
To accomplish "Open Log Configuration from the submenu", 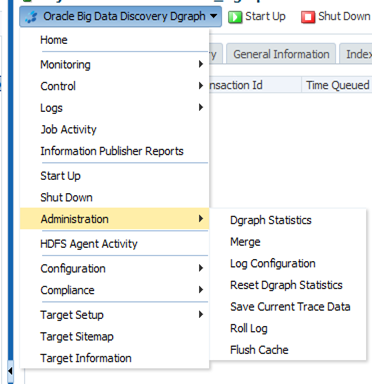I will (287, 263).
